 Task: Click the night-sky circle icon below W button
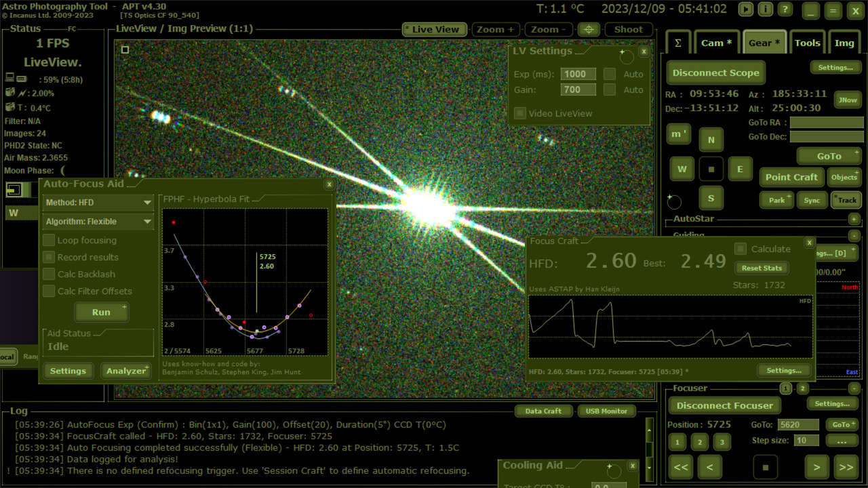pyautogui.click(x=675, y=201)
